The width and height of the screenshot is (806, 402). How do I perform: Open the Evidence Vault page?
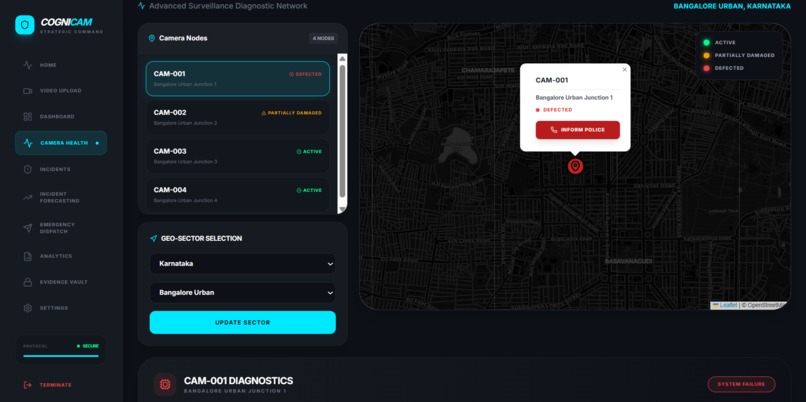[61, 282]
